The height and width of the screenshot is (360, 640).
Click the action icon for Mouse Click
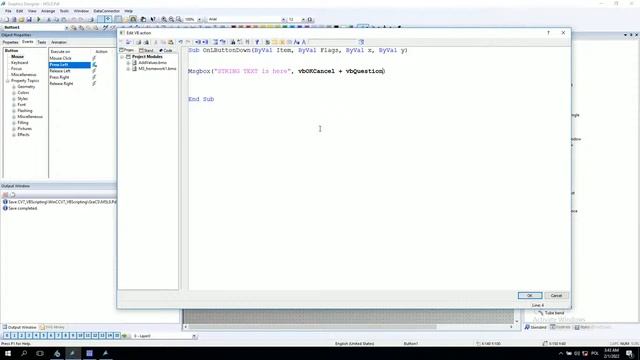click(x=94, y=58)
